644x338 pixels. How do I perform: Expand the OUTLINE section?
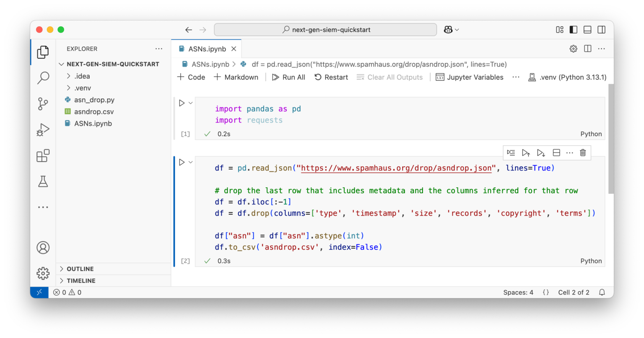(x=80, y=269)
